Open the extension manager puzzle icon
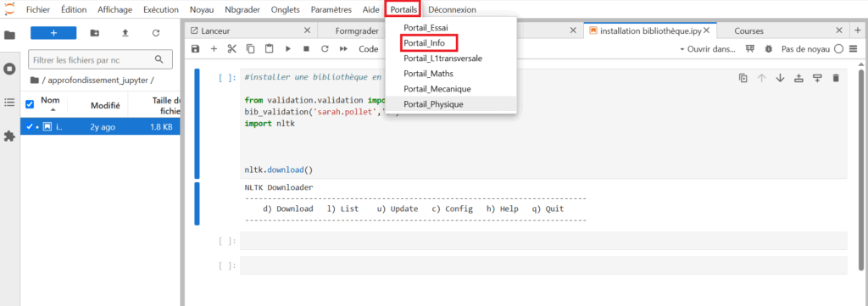 point(9,136)
